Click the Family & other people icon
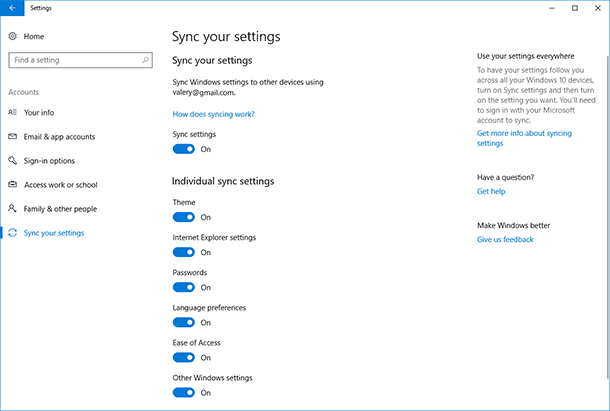 (x=12, y=208)
